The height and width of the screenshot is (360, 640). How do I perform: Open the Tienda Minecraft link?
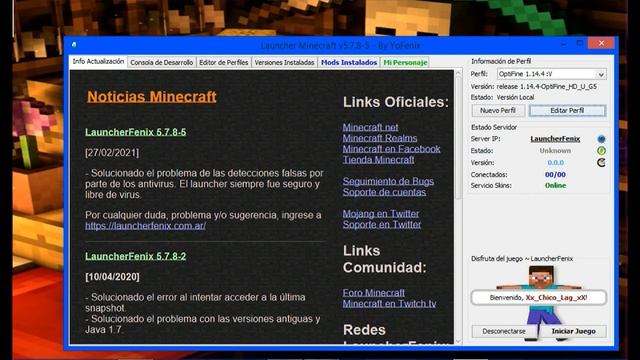tap(378, 160)
